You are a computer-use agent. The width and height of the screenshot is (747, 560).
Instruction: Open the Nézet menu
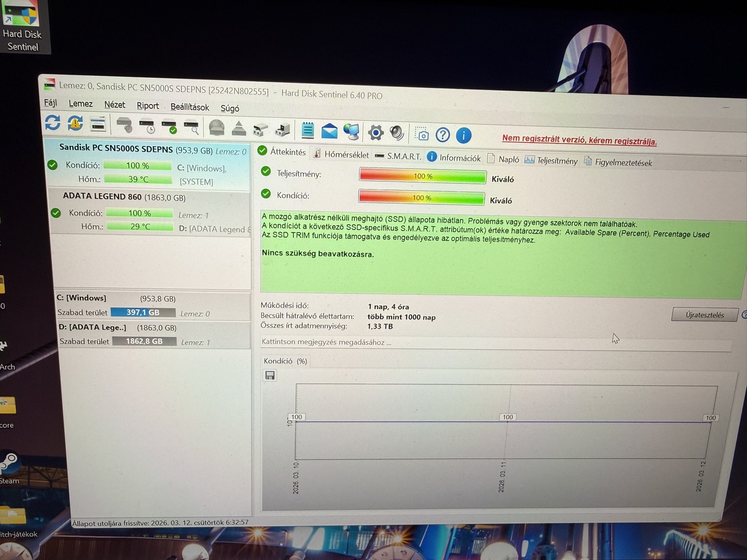coord(115,104)
